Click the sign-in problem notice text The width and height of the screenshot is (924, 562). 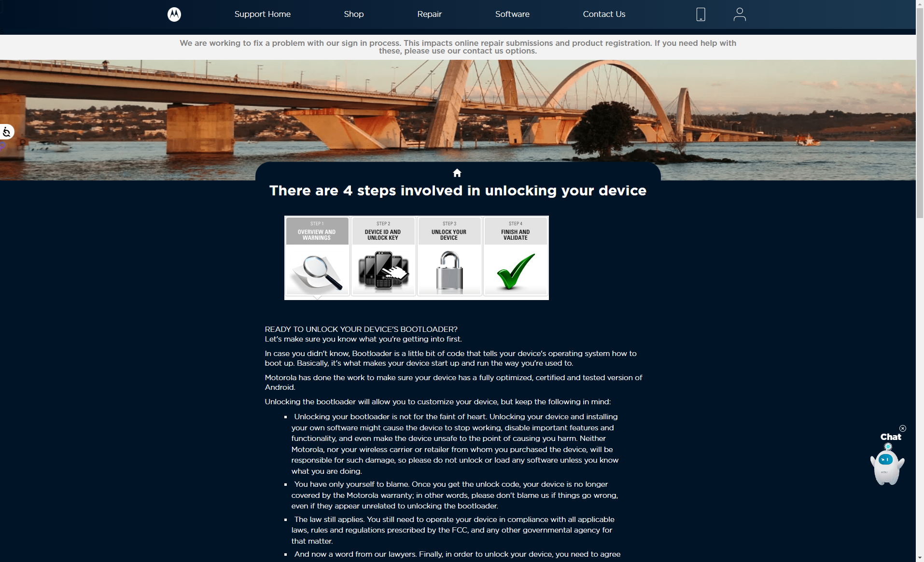(x=458, y=47)
